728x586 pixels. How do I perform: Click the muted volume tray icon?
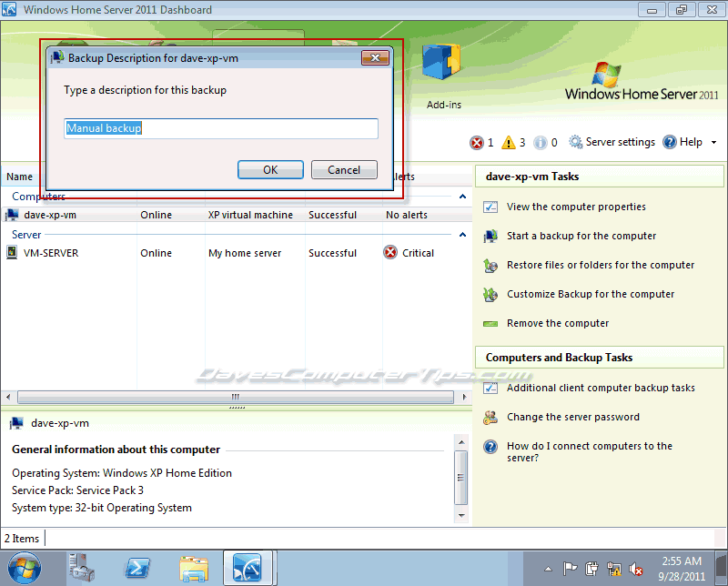click(x=635, y=569)
